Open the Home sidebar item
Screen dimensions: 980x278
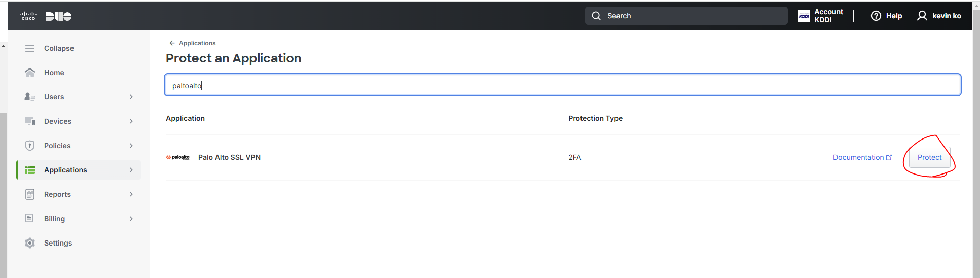(79, 73)
